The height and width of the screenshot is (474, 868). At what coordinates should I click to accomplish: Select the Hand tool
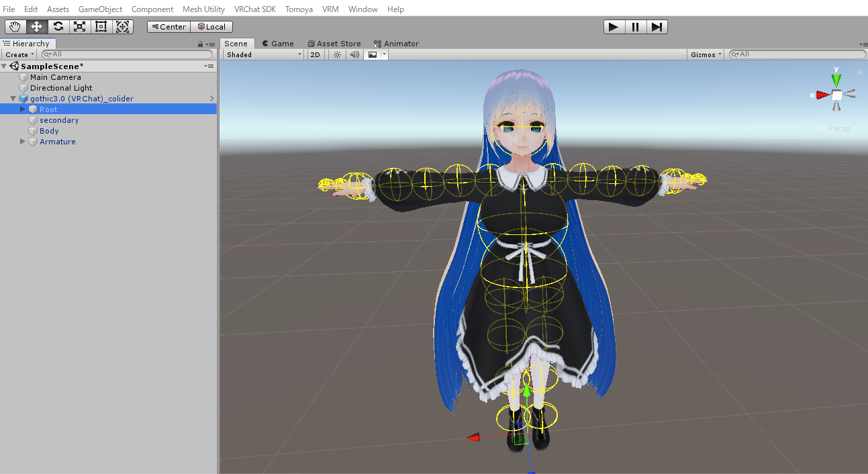tap(15, 27)
